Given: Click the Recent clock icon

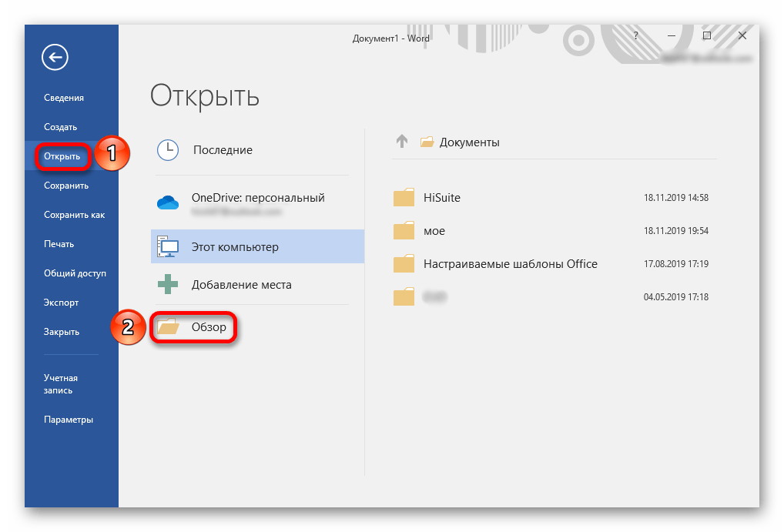Looking at the screenshot, I should [x=168, y=150].
